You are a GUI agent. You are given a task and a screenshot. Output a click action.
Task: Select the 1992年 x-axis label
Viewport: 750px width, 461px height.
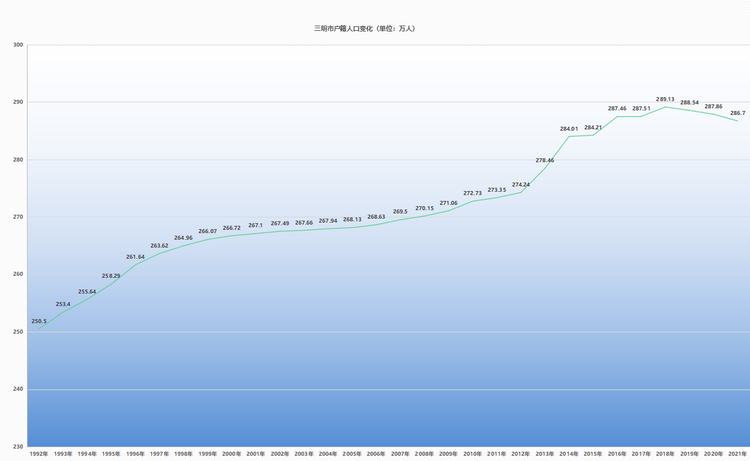click(39, 453)
